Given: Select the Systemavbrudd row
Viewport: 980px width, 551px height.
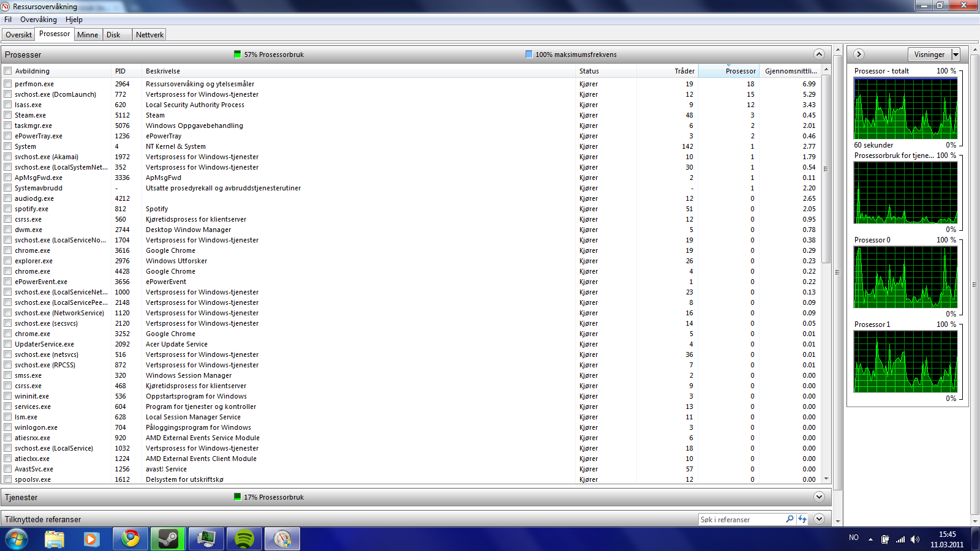Looking at the screenshot, I should coord(410,188).
